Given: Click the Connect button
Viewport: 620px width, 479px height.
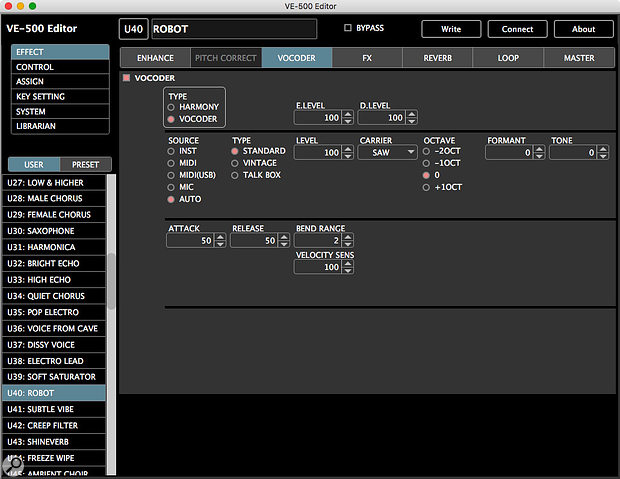Looking at the screenshot, I should 517,29.
